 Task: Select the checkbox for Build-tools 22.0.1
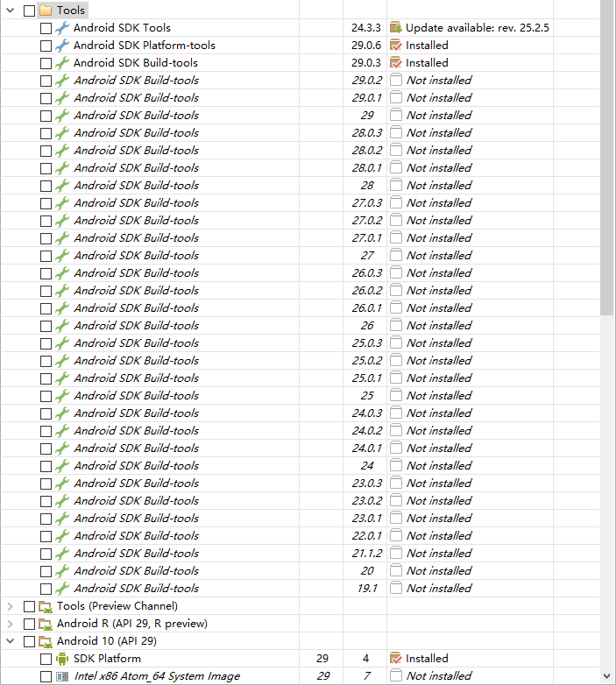click(46, 536)
